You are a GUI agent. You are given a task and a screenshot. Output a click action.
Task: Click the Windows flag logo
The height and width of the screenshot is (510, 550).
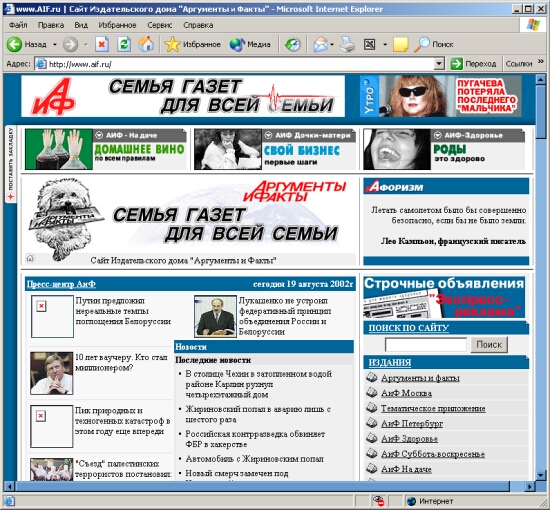[533, 25]
